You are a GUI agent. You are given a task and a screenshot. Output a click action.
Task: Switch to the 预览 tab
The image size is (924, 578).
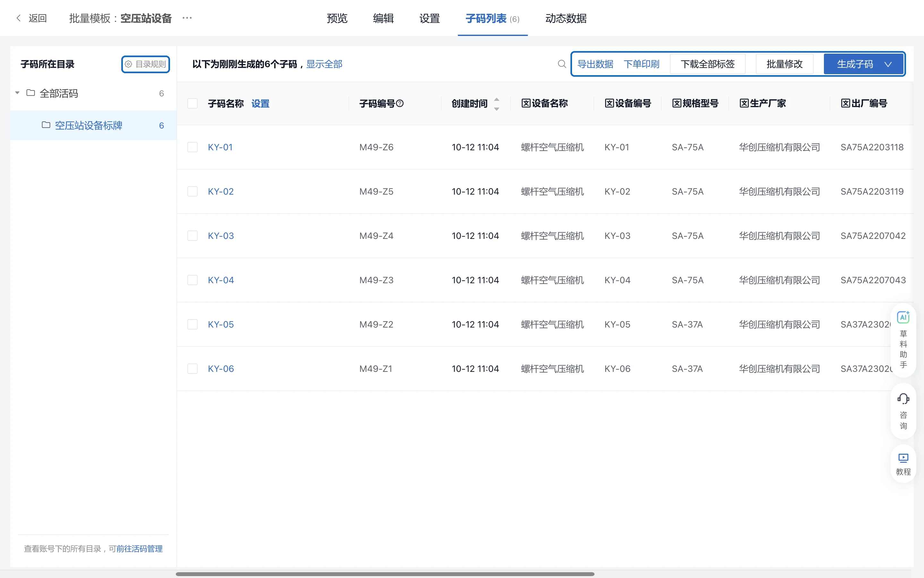337,18
